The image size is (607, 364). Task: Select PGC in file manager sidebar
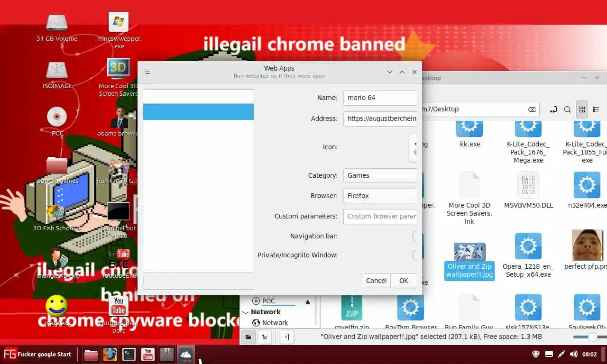[268, 301]
